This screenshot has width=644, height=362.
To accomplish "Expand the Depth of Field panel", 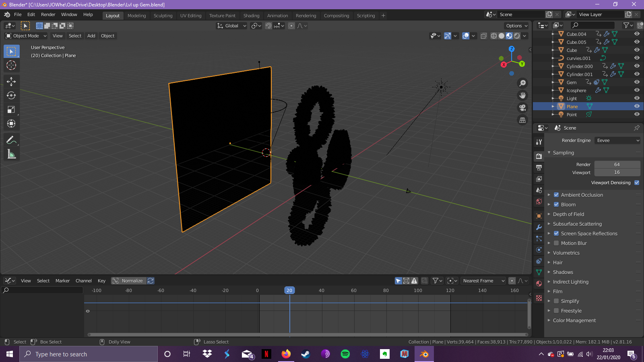I will [x=568, y=214].
